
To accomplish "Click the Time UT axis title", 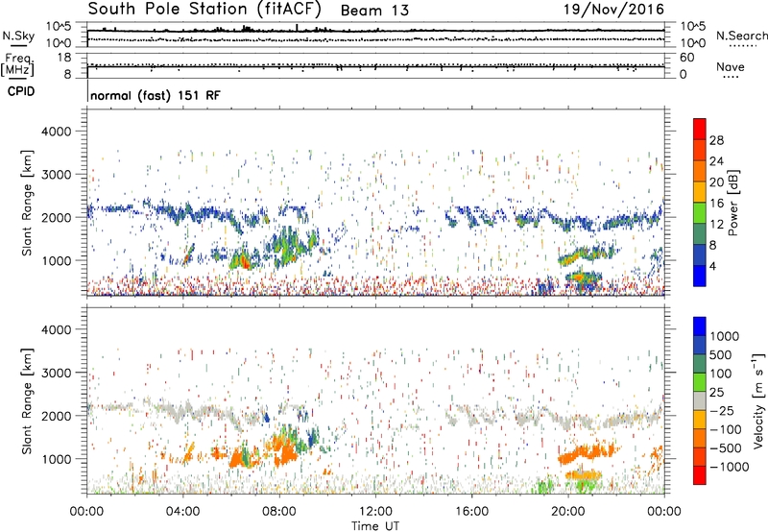I will coord(375,525).
